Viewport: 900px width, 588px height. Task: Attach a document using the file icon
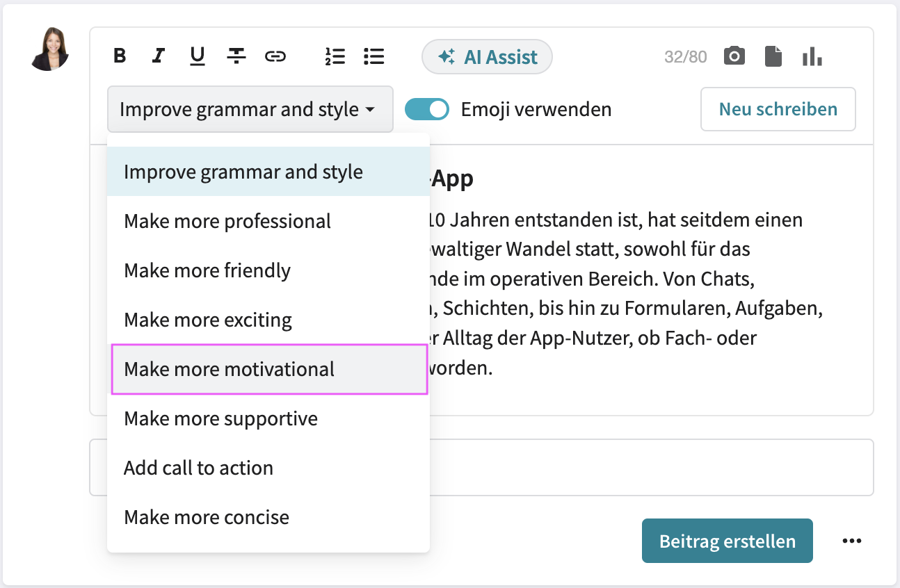point(773,56)
